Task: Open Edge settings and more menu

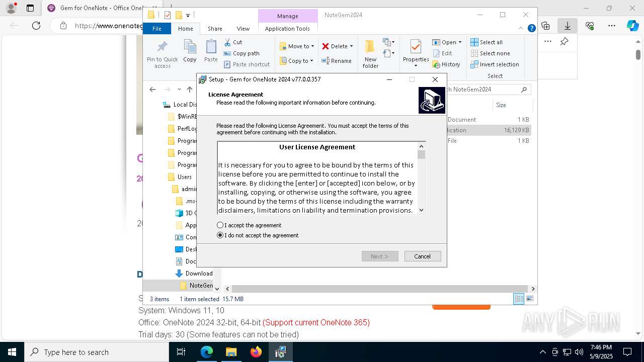Action: [612, 26]
